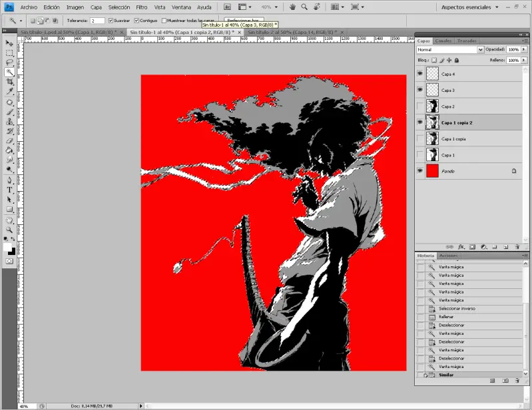Click the Perfeccionar borde button
Screen dimensions: 532x410
tap(244, 20)
